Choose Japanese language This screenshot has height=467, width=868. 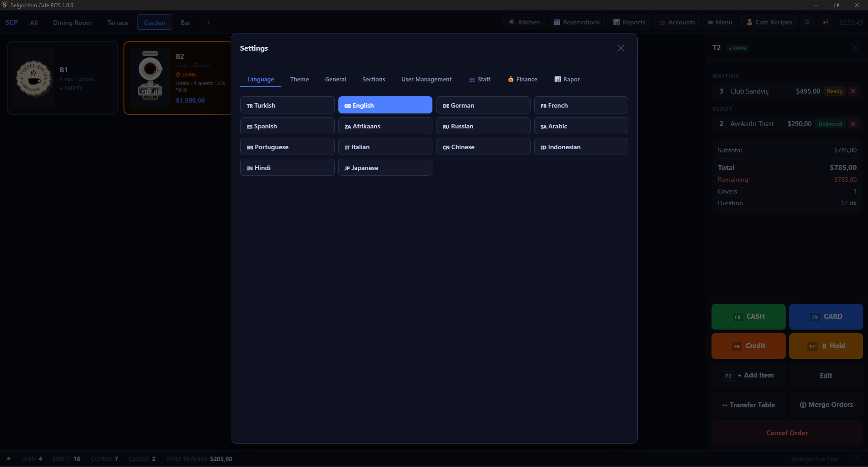coord(385,168)
